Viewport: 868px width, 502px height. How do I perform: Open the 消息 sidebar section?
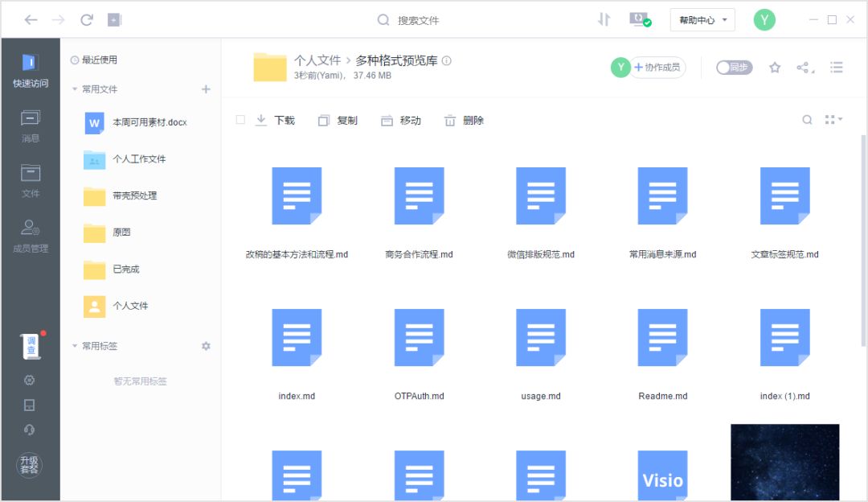pos(31,126)
